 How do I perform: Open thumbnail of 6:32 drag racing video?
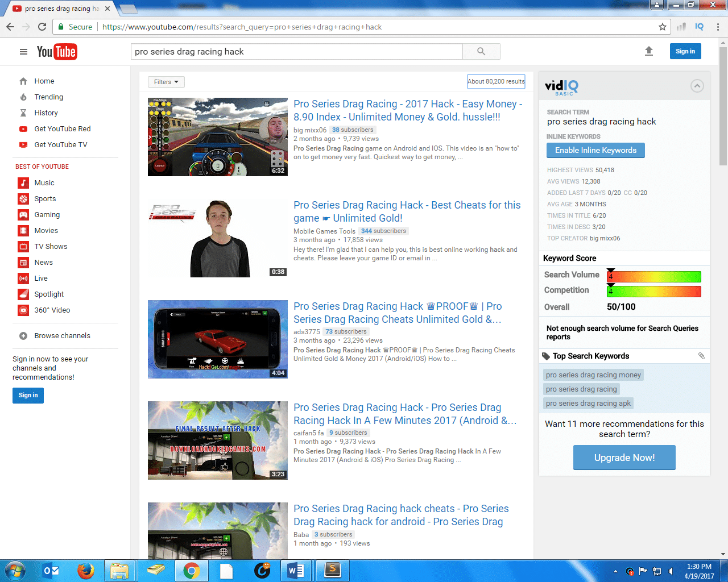coord(218,137)
